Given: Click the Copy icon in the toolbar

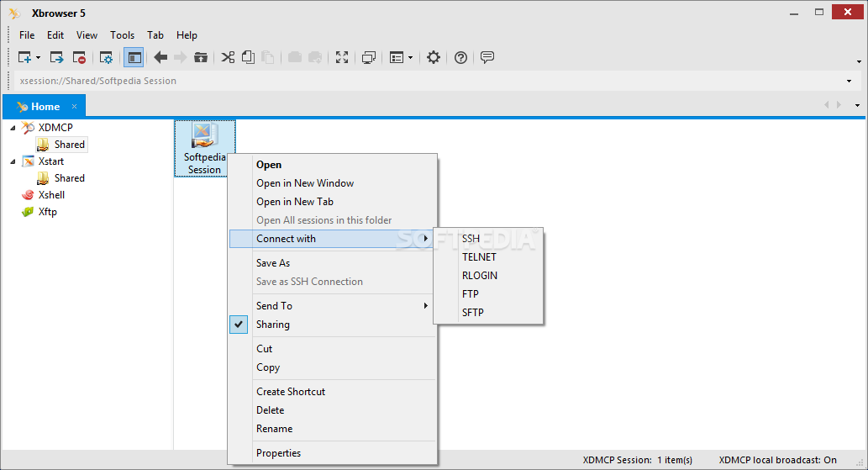Looking at the screenshot, I should pyautogui.click(x=248, y=57).
